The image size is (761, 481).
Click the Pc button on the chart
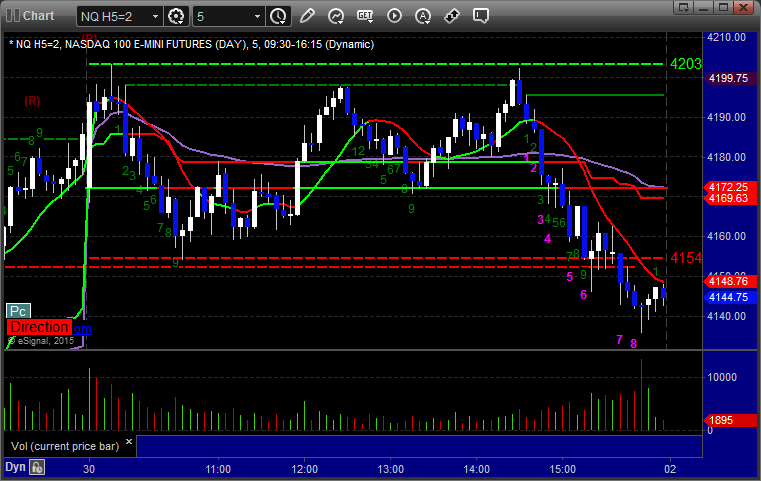point(18,311)
